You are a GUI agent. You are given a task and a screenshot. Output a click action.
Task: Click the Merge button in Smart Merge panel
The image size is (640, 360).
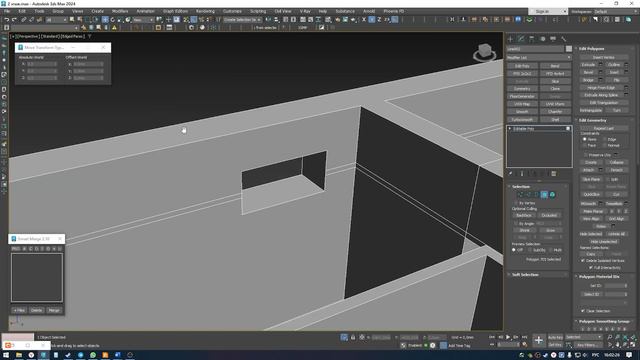click(x=54, y=310)
